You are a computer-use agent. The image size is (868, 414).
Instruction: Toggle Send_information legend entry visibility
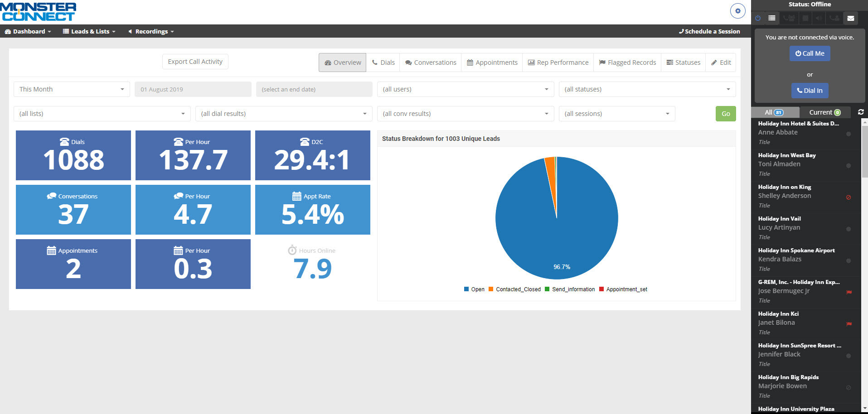pos(570,289)
